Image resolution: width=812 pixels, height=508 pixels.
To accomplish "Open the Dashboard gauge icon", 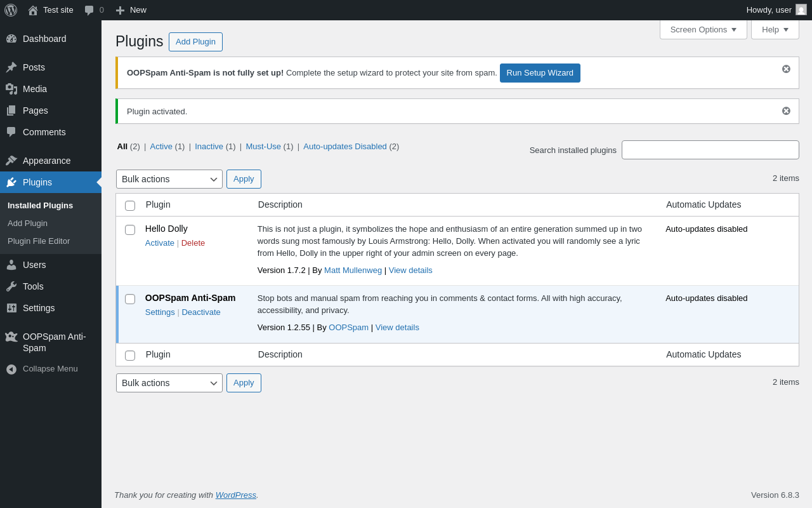I will [x=11, y=39].
